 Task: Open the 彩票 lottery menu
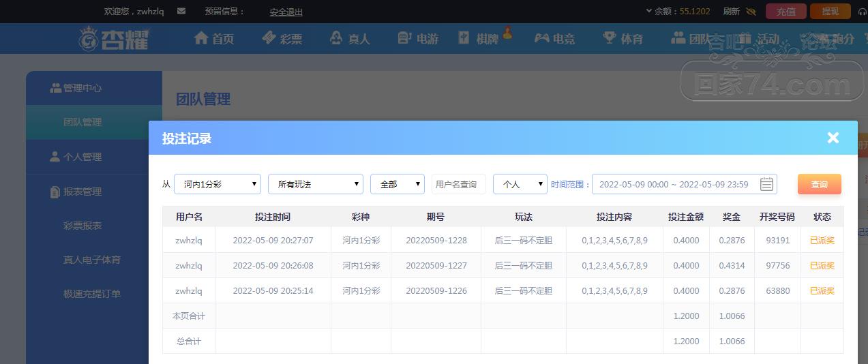point(282,38)
